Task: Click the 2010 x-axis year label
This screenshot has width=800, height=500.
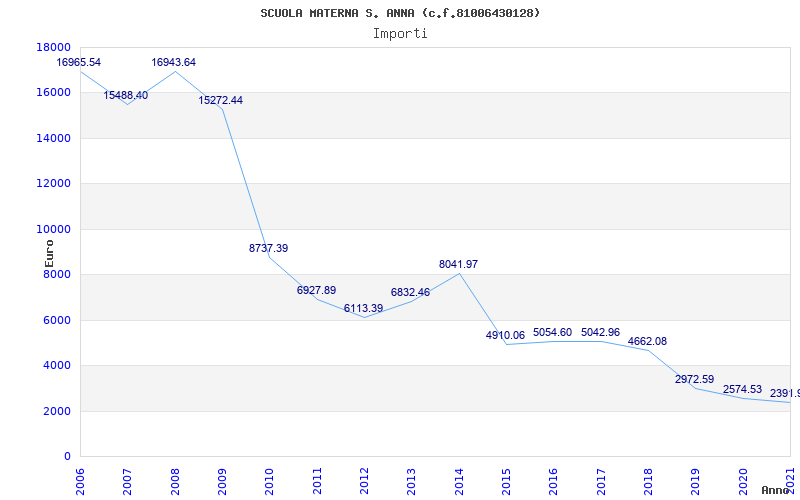Action: [270, 480]
